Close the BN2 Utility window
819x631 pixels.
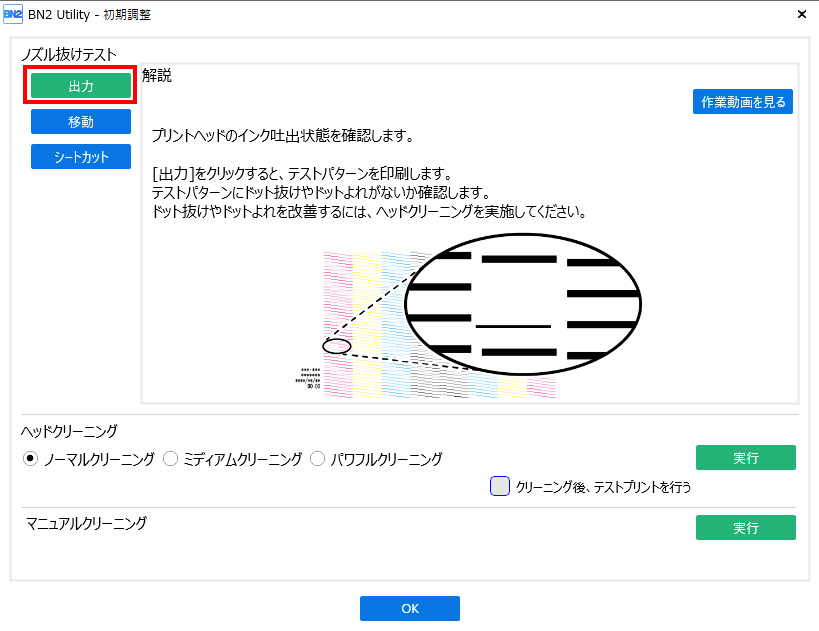point(802,14)
